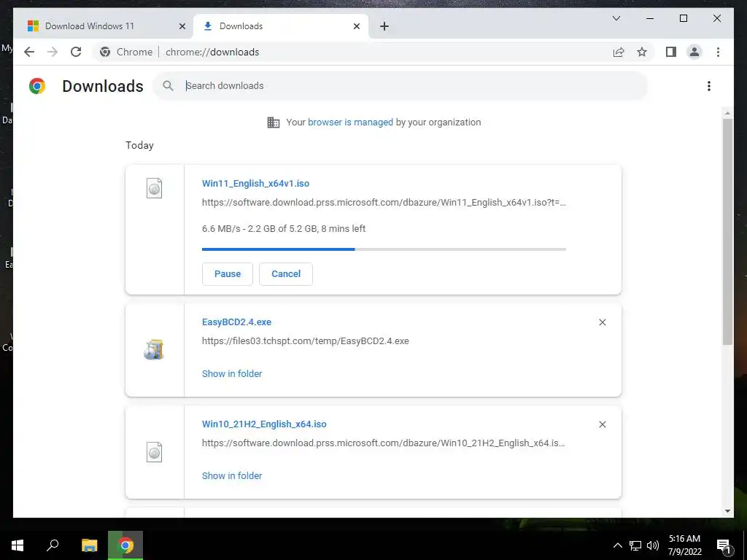Image resolution: width=747 pixels, height=560 pixels.
Task: Open a new tab with plus button
Action: pos(384,26)
